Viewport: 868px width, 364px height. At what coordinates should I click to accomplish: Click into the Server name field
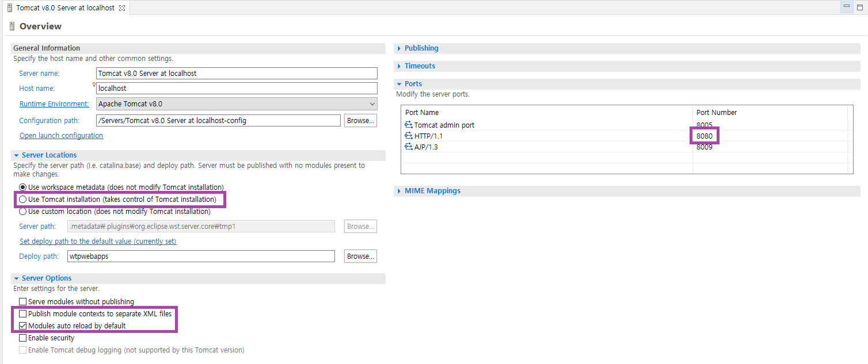pyautogui.click(x=237, y=73)
